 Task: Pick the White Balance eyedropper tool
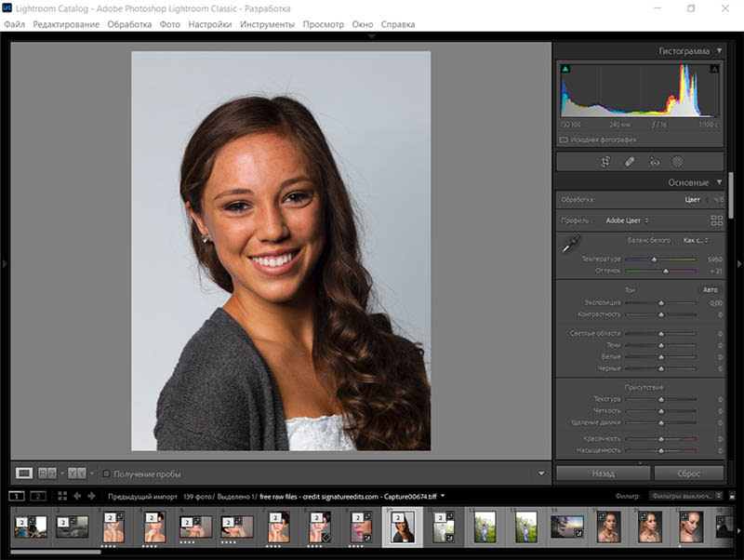(x=570, y=244)
